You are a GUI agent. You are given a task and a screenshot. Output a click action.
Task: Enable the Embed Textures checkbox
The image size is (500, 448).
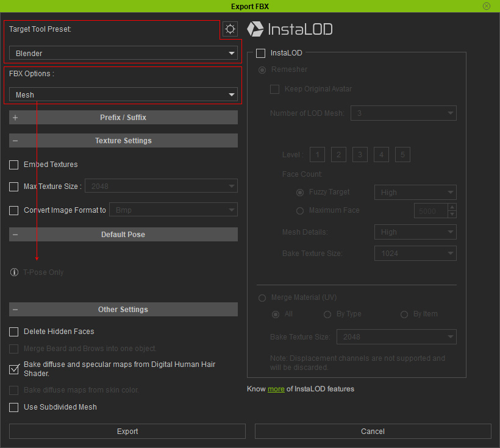[x=13, y=165]
